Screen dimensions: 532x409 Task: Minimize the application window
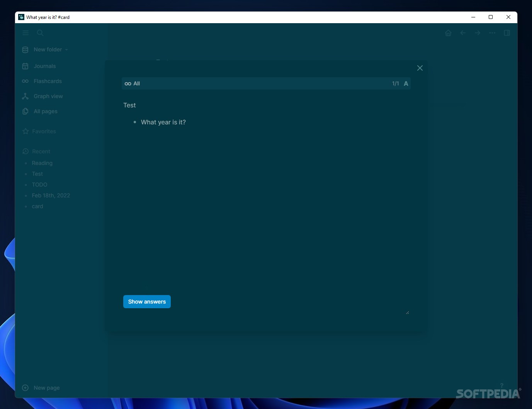tap(473, 17)
